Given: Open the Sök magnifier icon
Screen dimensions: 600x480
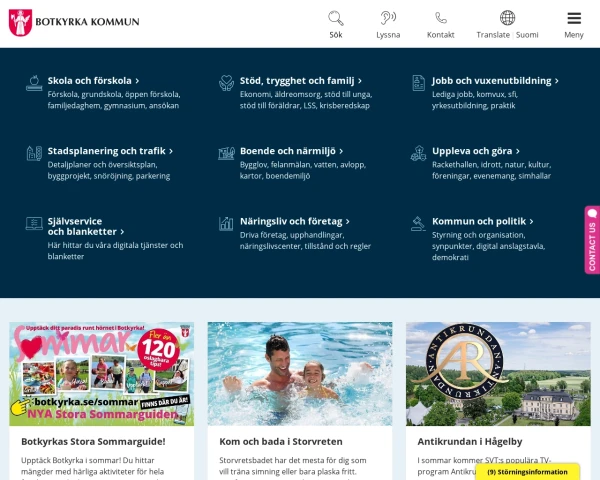Looking at the screenshot, I should click(x=336, y=18).
